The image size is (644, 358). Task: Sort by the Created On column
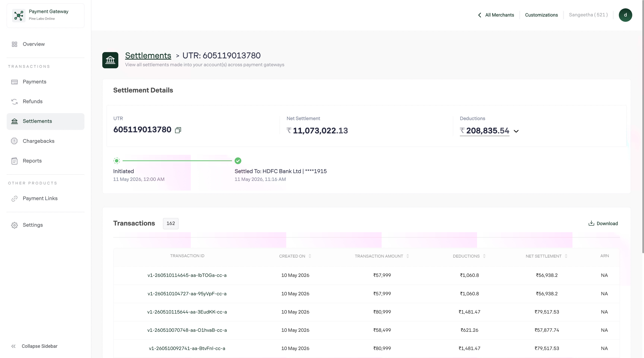[x=310, y=256]
